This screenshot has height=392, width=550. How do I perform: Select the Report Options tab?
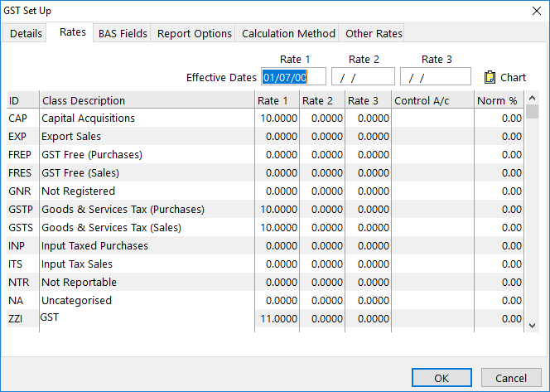point(195,33)
